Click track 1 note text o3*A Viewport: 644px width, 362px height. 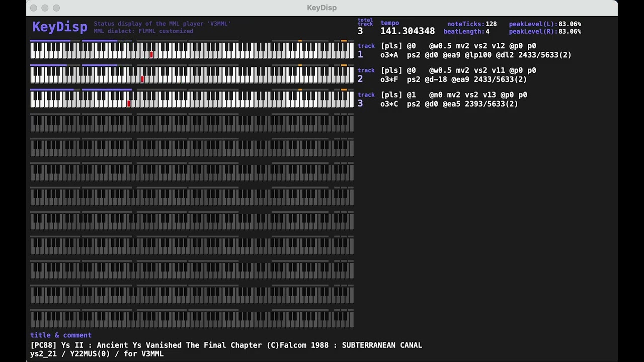click(x=389, y=55)
